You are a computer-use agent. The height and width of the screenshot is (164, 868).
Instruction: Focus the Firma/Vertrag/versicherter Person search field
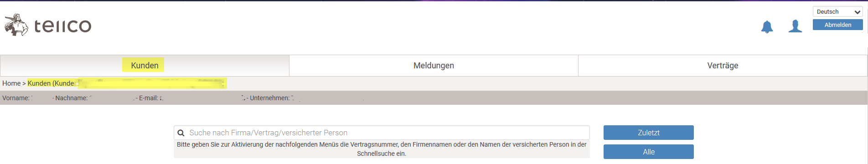click(382, 133)
